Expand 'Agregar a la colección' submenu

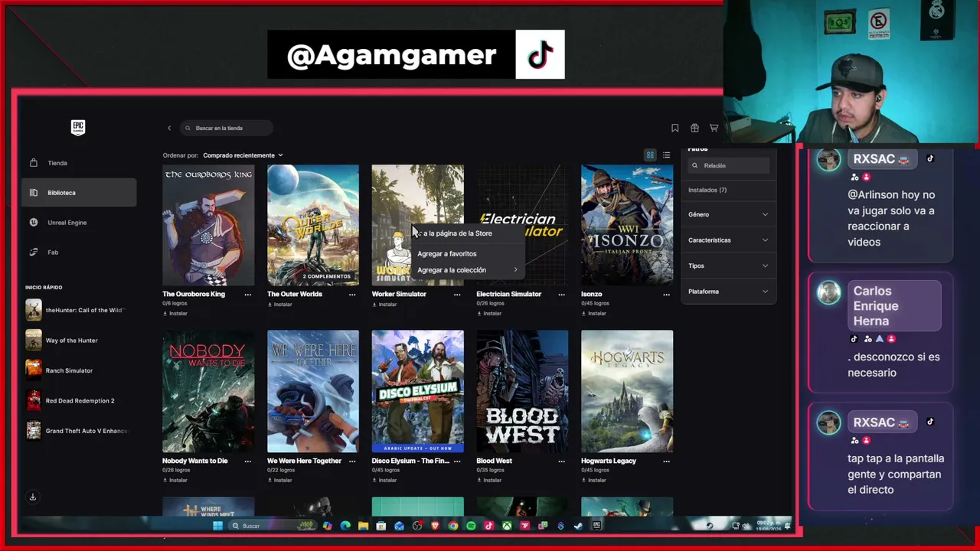[x=468, y=270]
